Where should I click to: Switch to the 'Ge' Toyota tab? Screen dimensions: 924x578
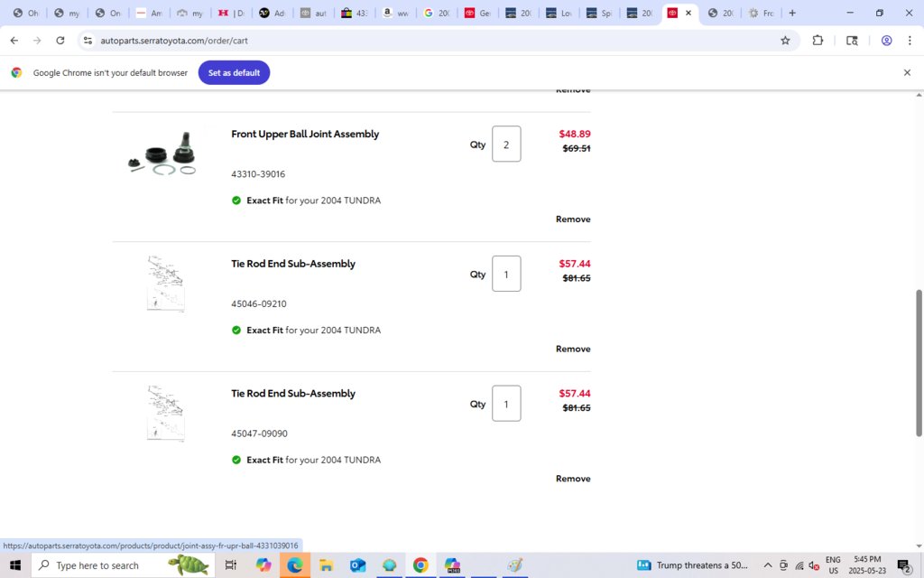[477, 13]
